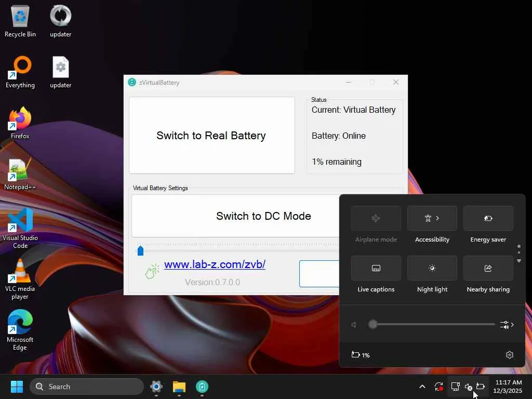
Task: Click the muted speaker icon beside volume slider
Action: coord(354,325)
